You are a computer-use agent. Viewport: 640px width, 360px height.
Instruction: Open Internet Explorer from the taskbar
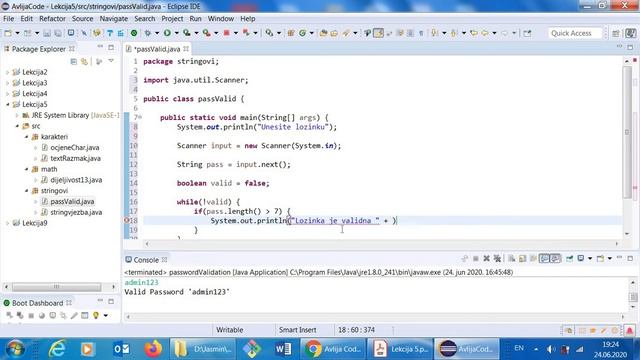point(57,349)
